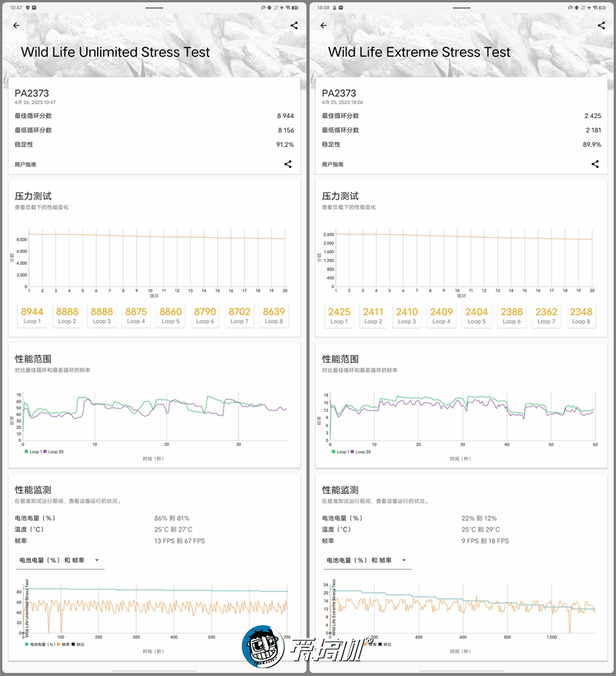Click status bar clock 18:08
This screenshot has width=616, height=676.
click(323, 8)
